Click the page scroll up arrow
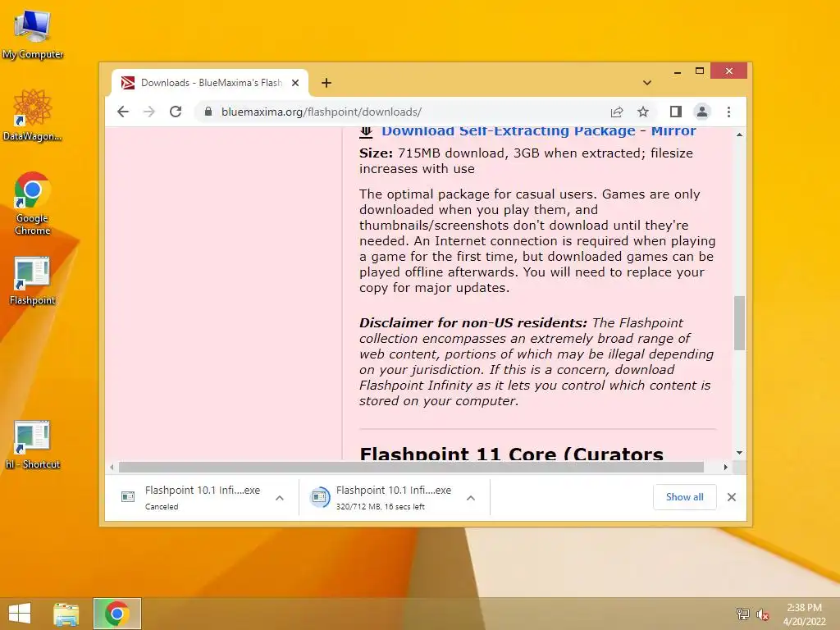This screenshot has height=630, width=840. coord(739,135)
